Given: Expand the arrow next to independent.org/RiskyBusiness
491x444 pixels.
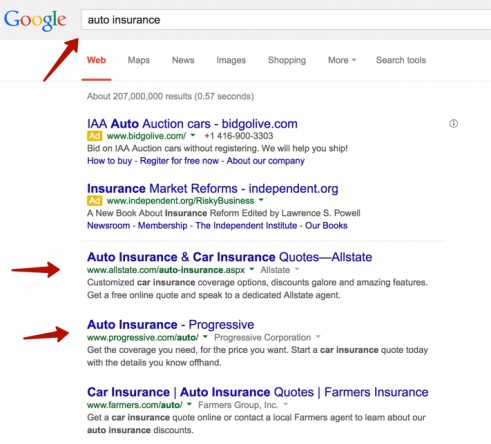Looking at the screenshot, I should pos(261,200).
